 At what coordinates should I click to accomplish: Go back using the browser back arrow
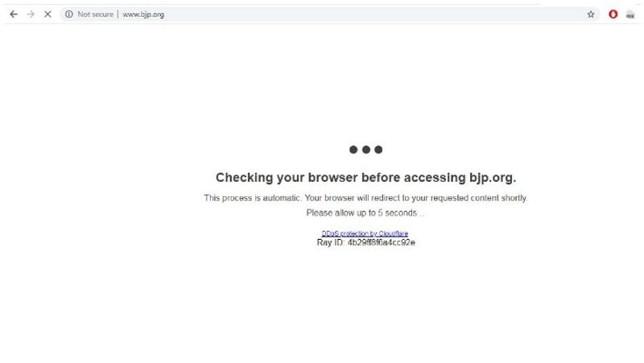point(14,14)
